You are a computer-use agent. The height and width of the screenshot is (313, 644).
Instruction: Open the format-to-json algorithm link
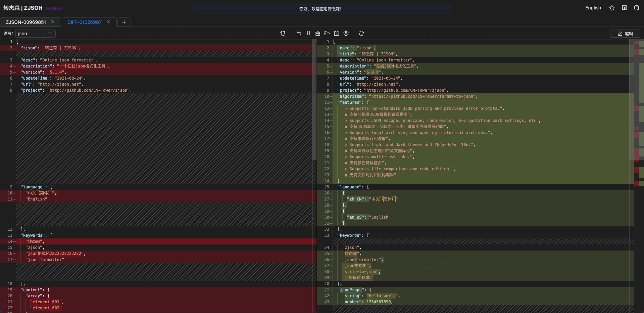coord(423,96)
